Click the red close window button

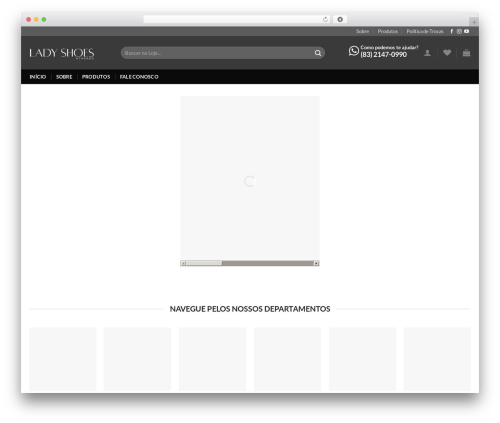pyautogui.click(x=29, y=19)
